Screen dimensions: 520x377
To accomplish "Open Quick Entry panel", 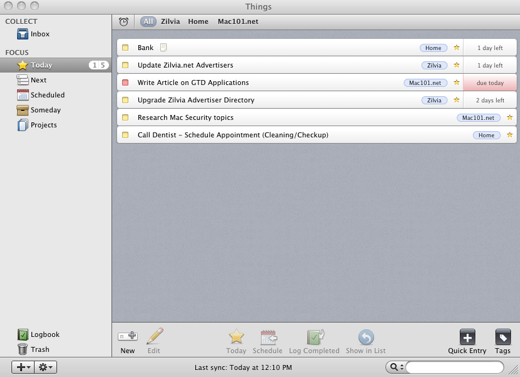I will pos(467,341).
